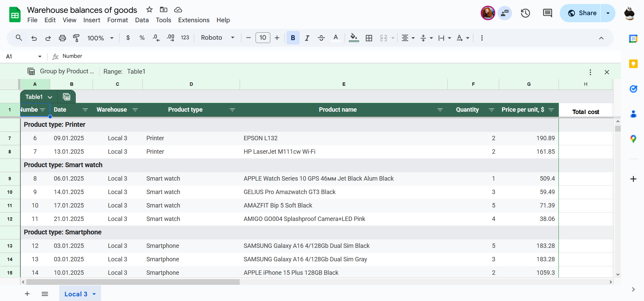The width and height of the screenshot is (644, 301).
Task: Open the Date column filter
Action: (x=85, y=110)
